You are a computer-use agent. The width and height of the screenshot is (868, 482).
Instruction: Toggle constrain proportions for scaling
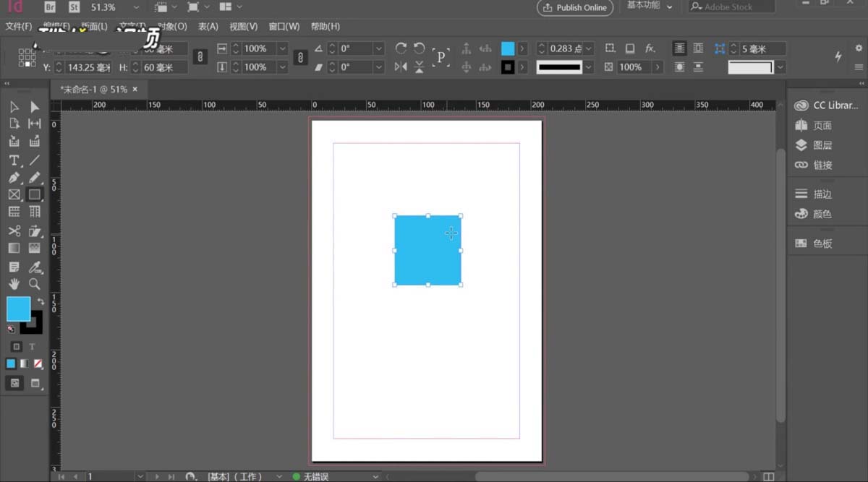[x=299, y=58]
